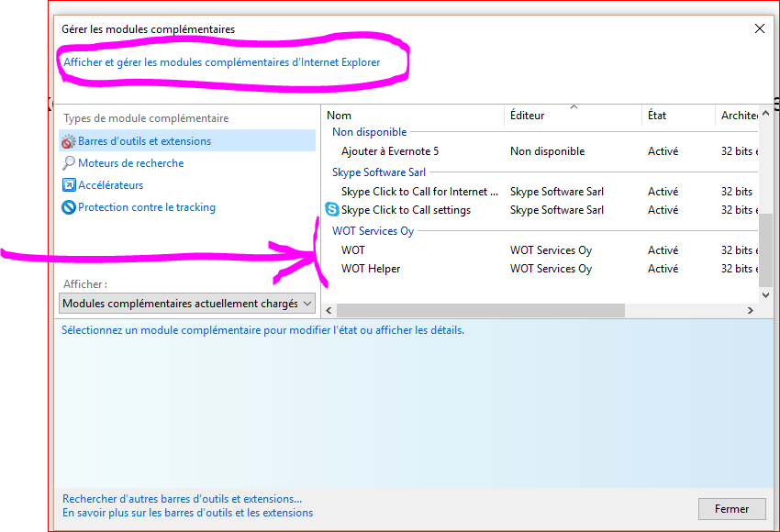Select the WOT Helper add-on row

click(541, 269)
